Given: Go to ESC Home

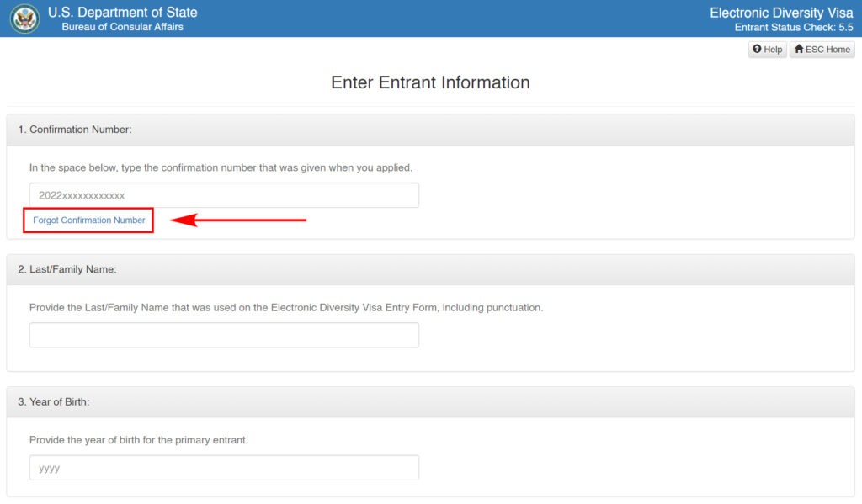Looking at the screenshot, I should (822, 50).
